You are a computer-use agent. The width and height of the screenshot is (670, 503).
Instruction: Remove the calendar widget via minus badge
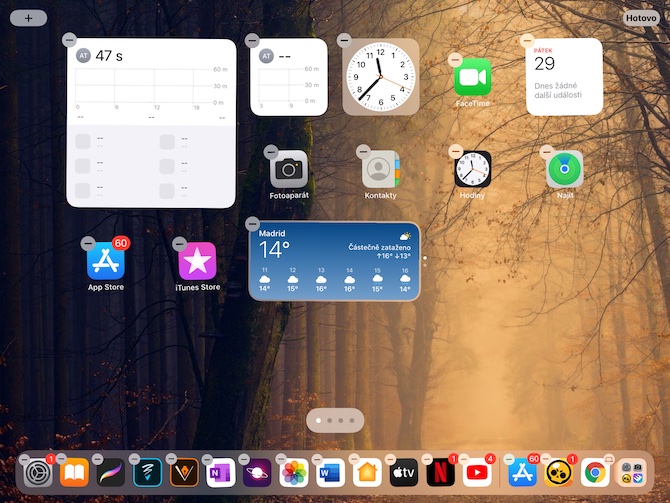(527, 40)
